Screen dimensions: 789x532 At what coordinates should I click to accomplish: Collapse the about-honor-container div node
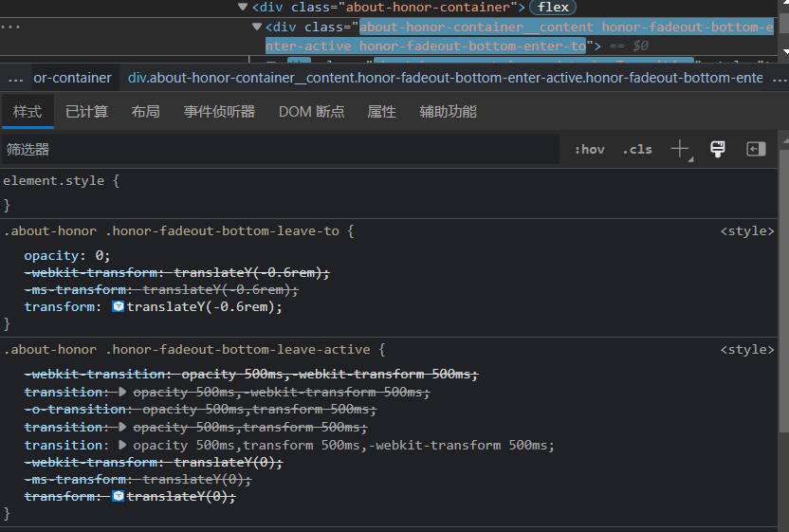[243, 7]
